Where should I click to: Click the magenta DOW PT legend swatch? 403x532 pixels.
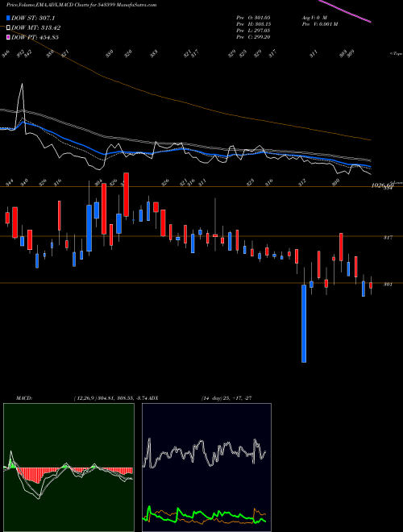pos(8,37)
